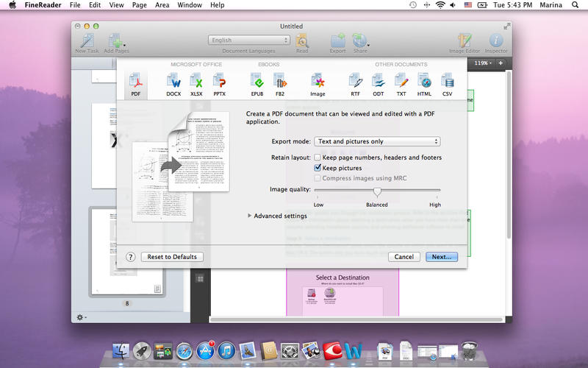
Task: Open the Edit menu
Action: pyautogui.click(x=95, y=5)
